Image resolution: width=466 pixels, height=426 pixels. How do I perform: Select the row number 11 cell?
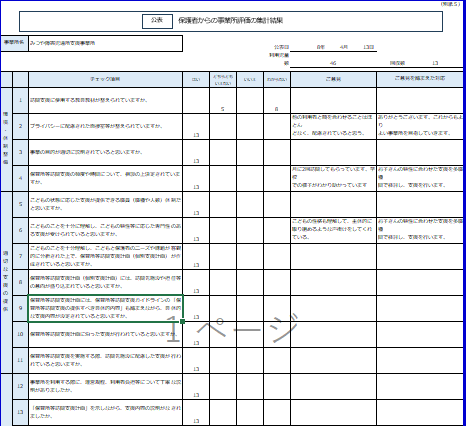point(21,360)
